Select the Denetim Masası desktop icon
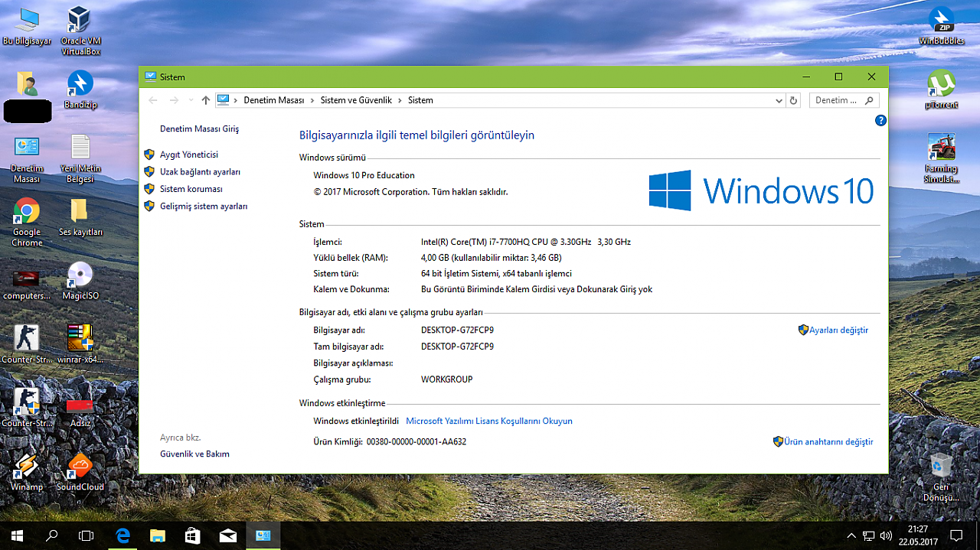This screenshot has height=550, width=980. click(x=27, y=160)
